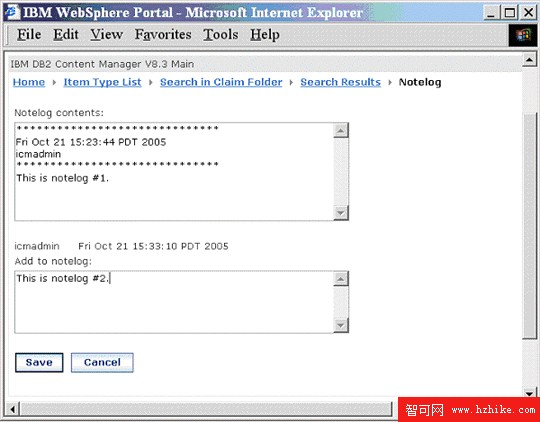Save the notelog entry
Screen dimensions: 540x422
39,362
